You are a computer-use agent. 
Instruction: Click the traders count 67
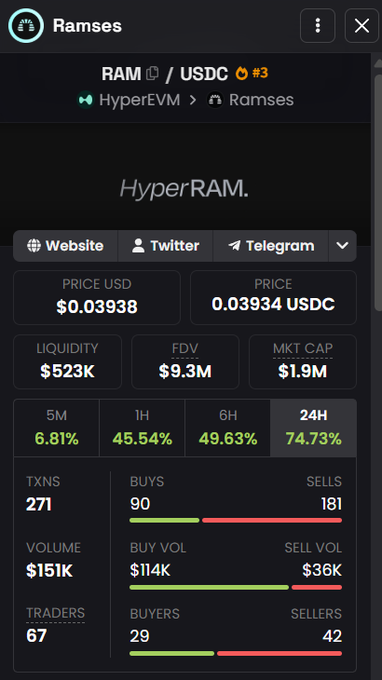point(36,636)
